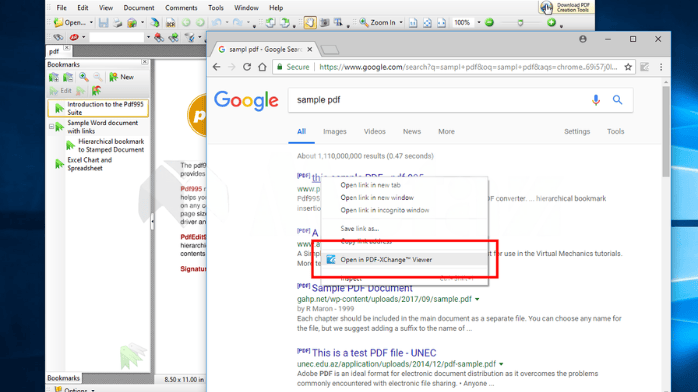Open Chrome's three-dot menu
Viewport: 698px width, 392px height.
661,67
